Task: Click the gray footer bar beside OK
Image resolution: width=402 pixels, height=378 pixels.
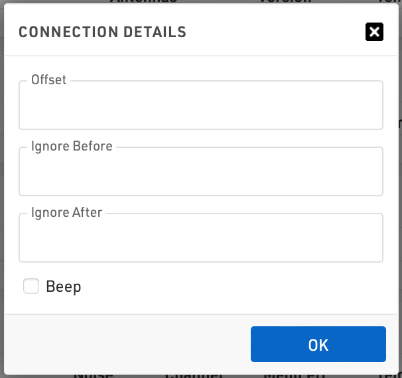Action: pyautogui.click(x=127, y=344)
